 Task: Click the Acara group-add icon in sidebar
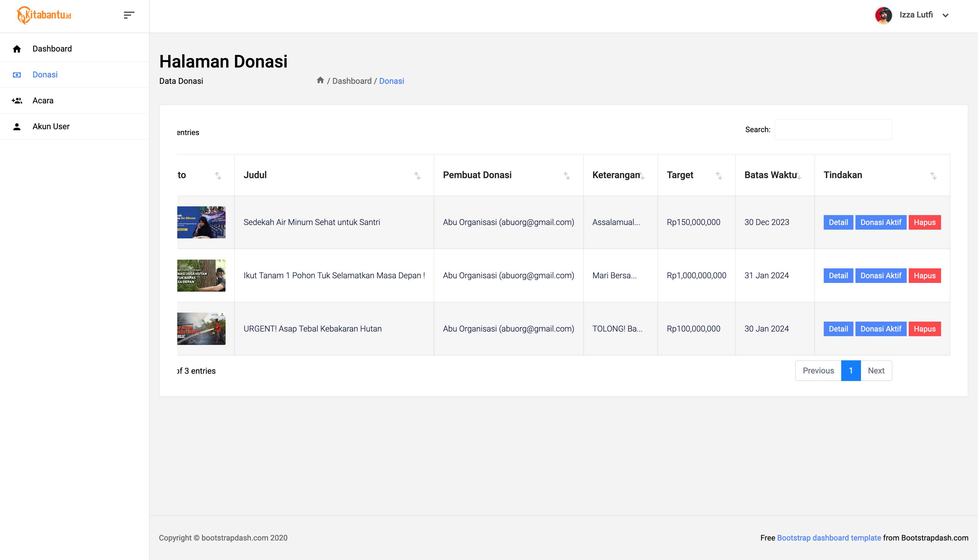tap(17, 100)
